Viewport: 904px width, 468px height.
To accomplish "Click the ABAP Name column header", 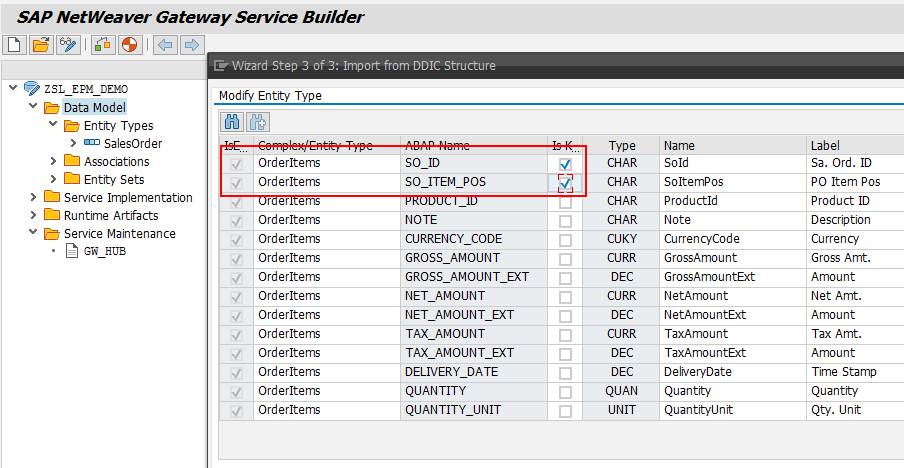I will pyautogui.click(x=474, y=146).
